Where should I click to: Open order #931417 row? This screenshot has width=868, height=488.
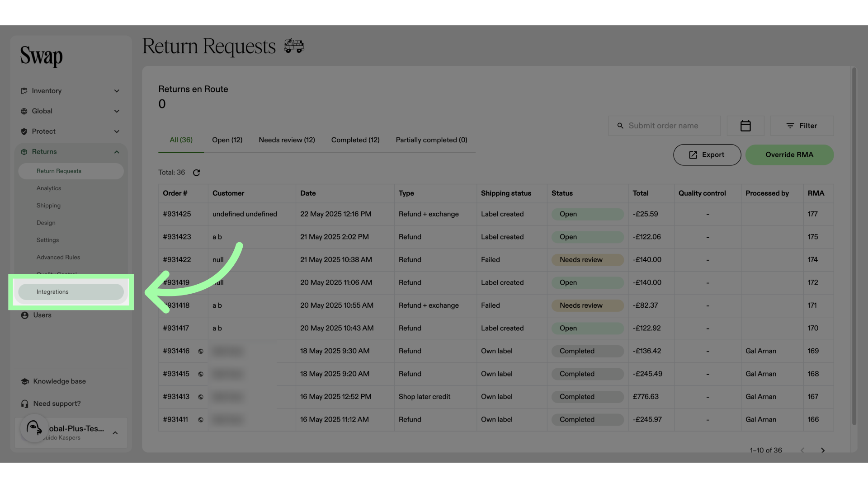495,328
